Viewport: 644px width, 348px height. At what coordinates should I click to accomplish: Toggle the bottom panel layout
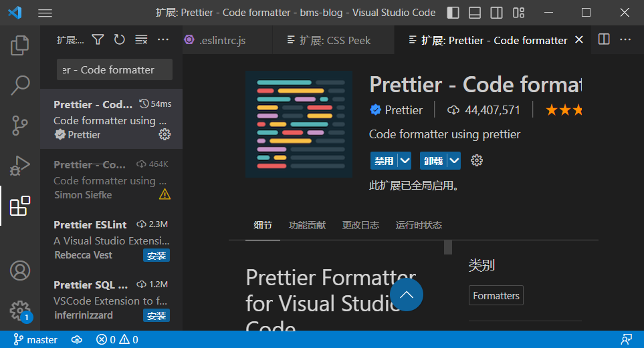click(x=475, y=13)
